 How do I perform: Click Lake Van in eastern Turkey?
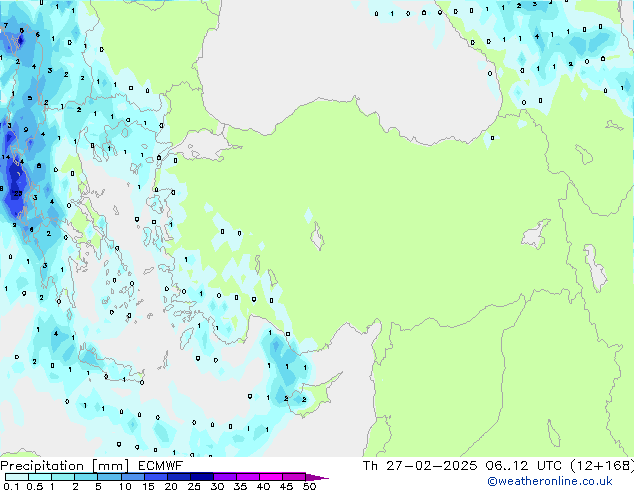click(x=536, y=234)
